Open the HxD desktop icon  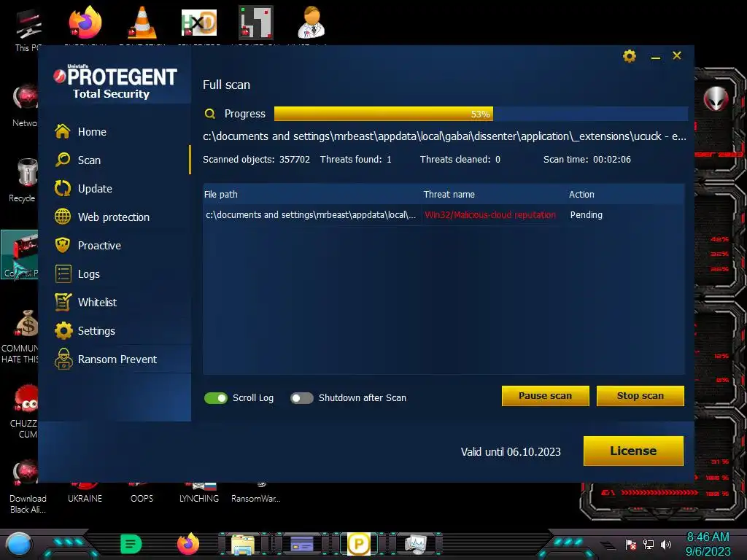click(199, 23)
